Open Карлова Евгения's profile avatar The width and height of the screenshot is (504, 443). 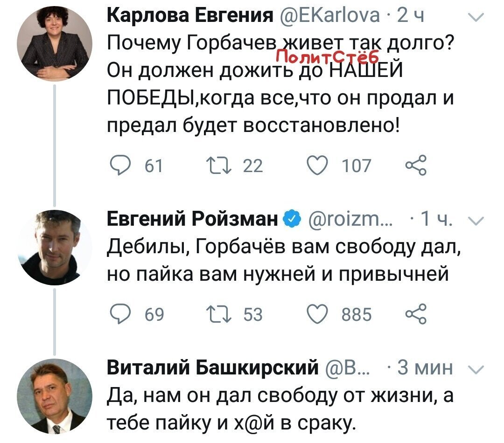tap(54, 43)
